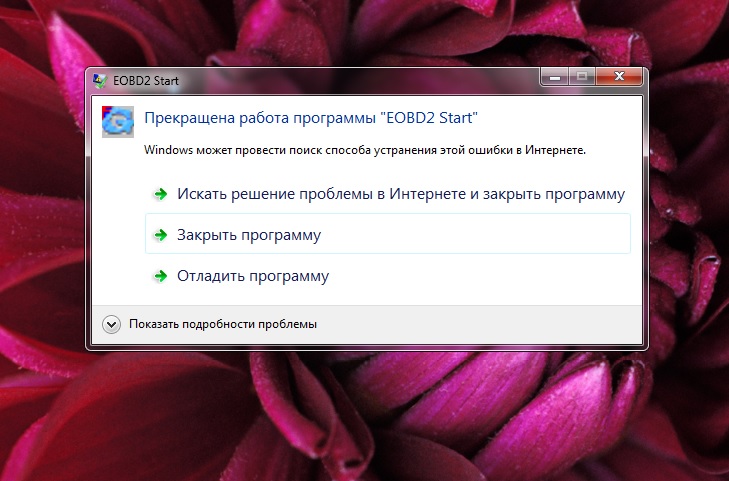Viewport: 729px width, 481px height.
Task: Click text 'Windows может провести поиск способа устранения...'
Action: pyautogui.click(x=365, y=150)
